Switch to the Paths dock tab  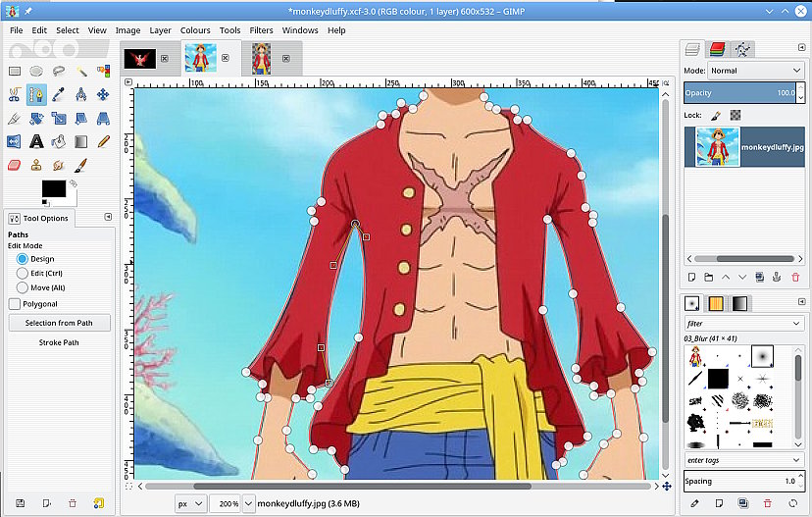pyautogui.click(x=742, y=49)
